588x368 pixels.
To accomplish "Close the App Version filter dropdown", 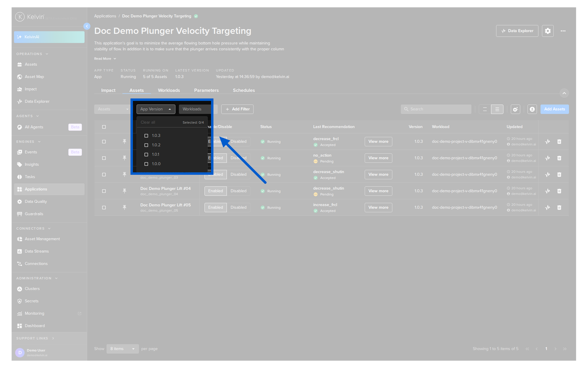I will pos(156,109).
